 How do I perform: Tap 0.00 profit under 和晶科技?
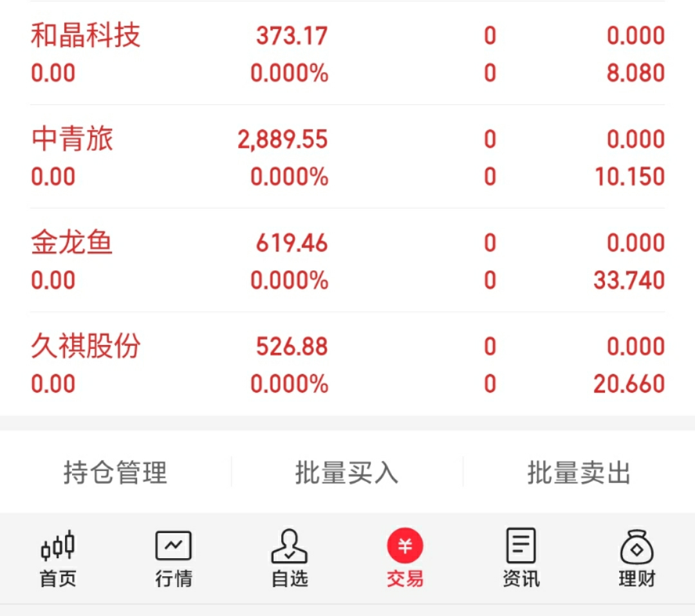tap(53, 73)
